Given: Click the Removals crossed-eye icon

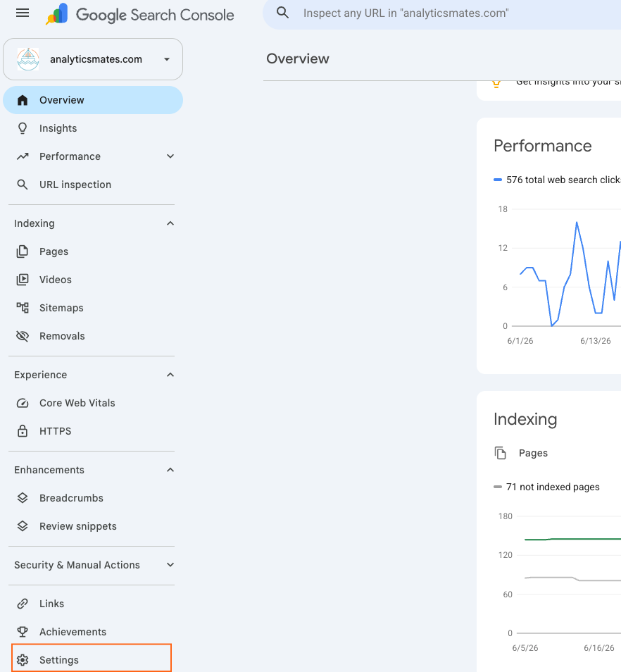Looking at the screenshot, I should tap(23, 336).
